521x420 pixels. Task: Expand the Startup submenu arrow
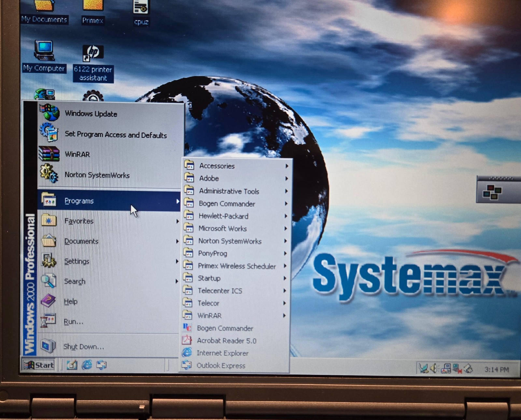[x=285, y=278]
